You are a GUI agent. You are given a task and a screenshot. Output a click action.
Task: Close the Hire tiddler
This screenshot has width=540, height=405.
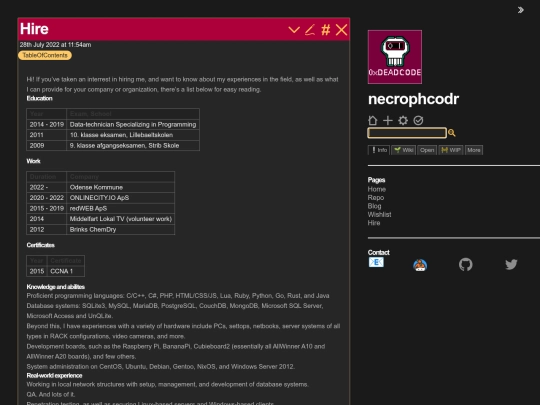(341, 30)
